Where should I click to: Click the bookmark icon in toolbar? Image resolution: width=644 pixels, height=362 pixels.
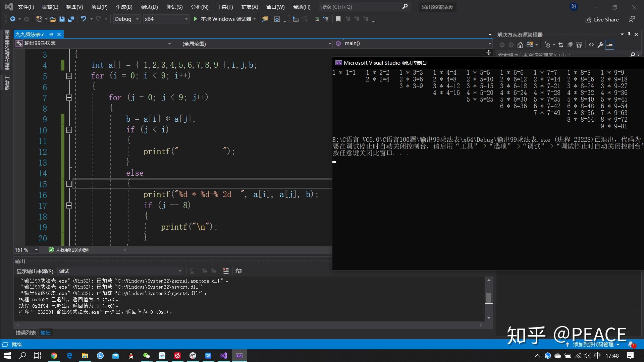coord(338,19)
